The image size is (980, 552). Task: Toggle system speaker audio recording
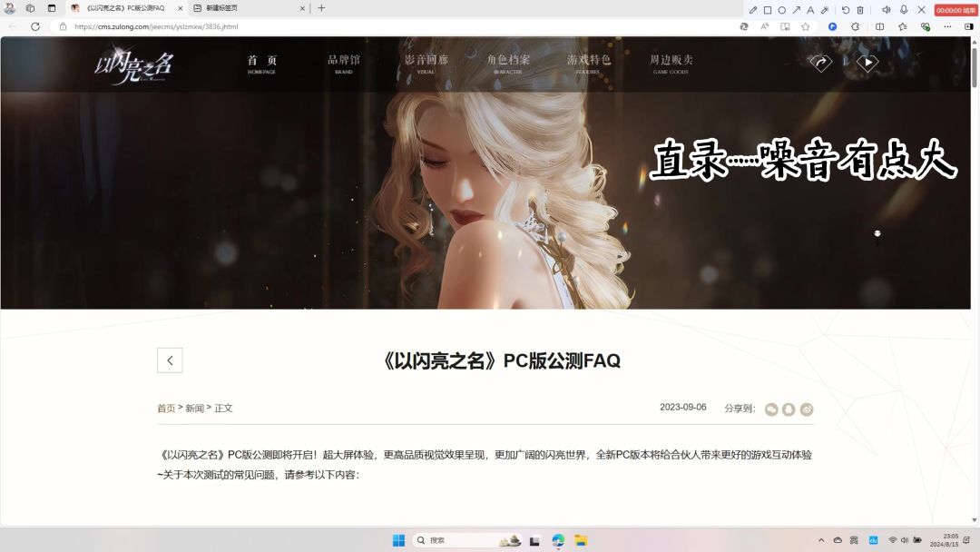tap(887, 10)
